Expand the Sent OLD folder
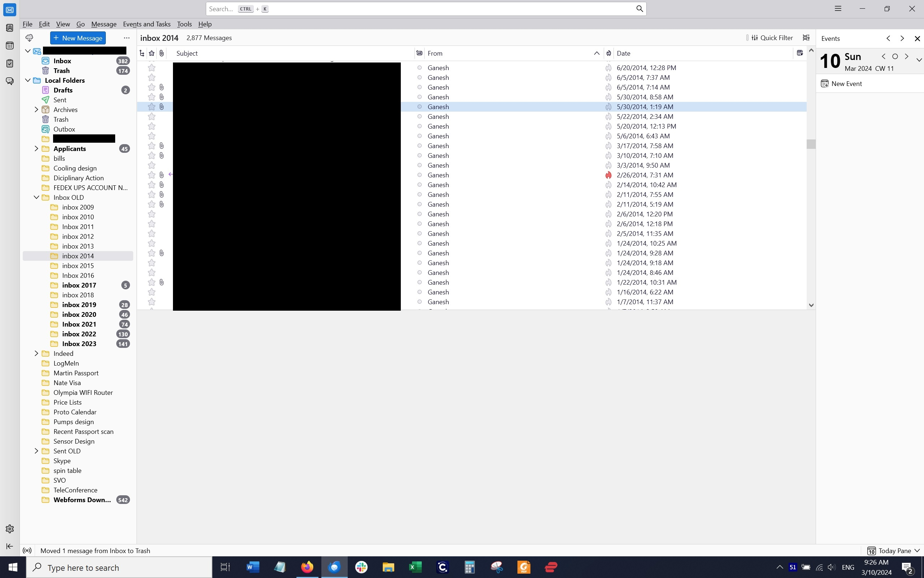This screenshot has width=924, height=578. point(36,451)
